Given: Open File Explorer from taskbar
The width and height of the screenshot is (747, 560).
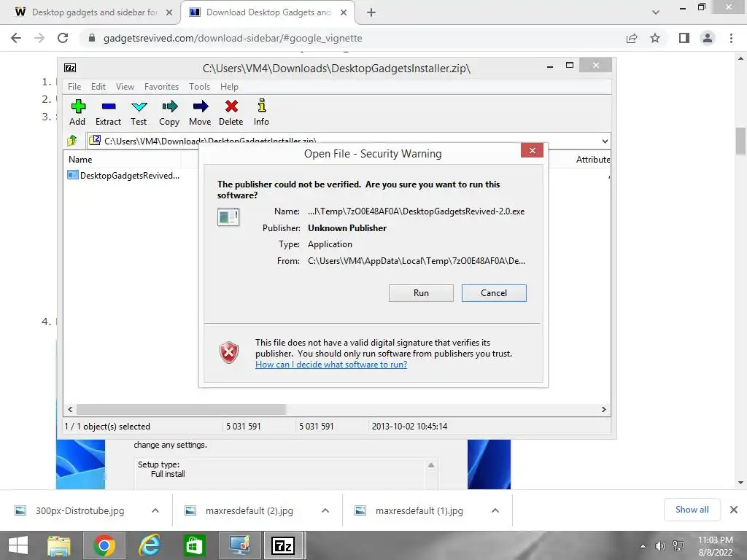Looking at the screenshot, I should [59, 545].
